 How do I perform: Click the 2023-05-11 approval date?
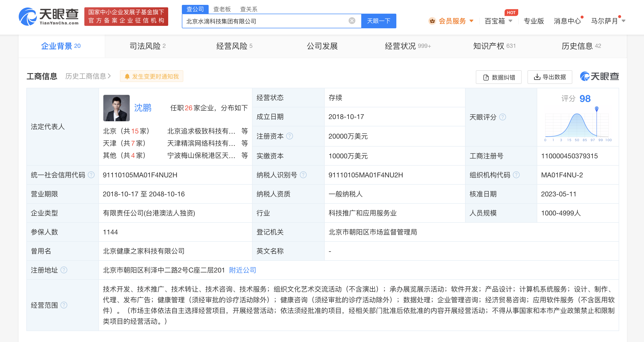pyautogui.click(x=558, y=194)
